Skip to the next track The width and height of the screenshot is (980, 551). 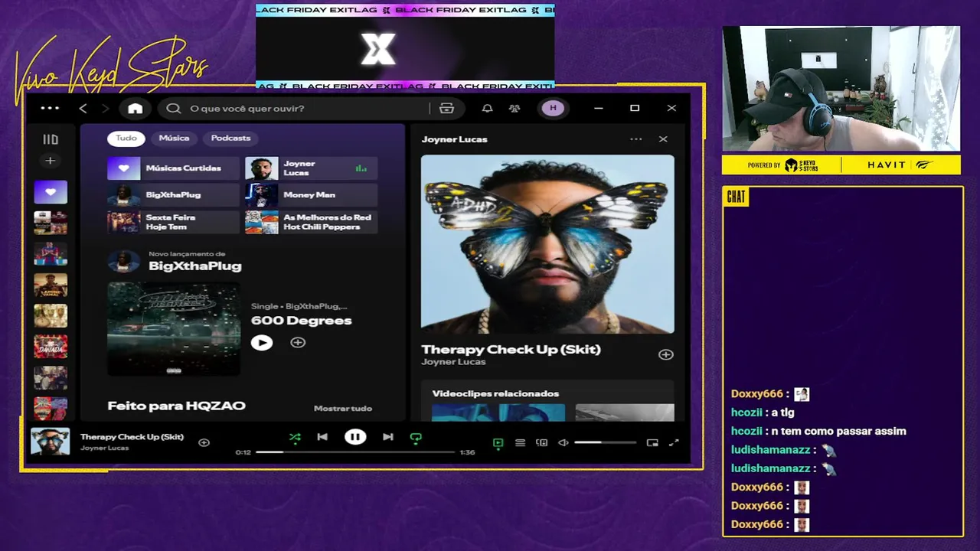(x=388, y=437)
